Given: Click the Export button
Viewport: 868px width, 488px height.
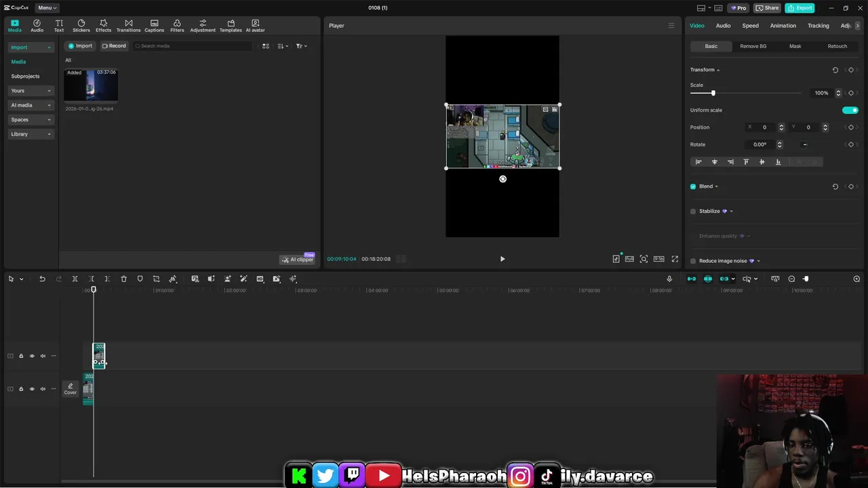Looking at the screenshot, I should [800, 8].
